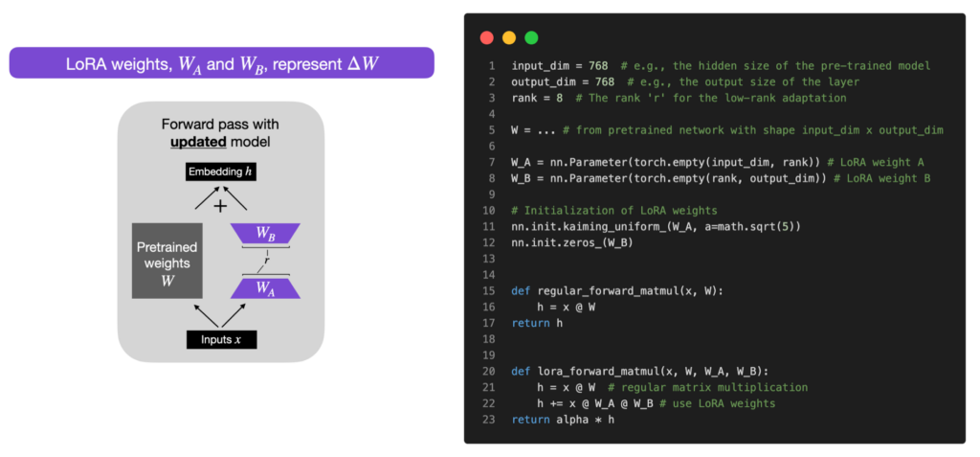This screenshot has height=457, width=980.
Task: Click the Inputs x black box
Action: coord(221,339)
